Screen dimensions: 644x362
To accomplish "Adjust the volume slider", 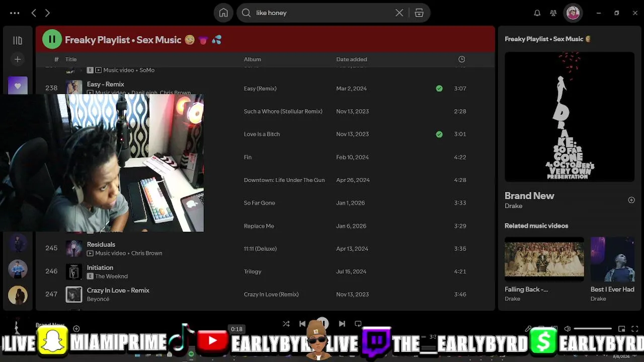I will tap(593, 329).
